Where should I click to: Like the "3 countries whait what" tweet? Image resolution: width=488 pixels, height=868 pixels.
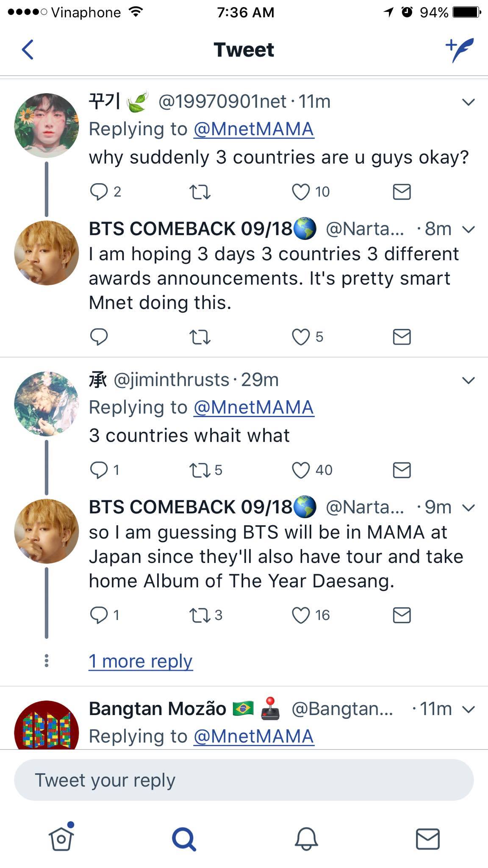pos(301,470)
